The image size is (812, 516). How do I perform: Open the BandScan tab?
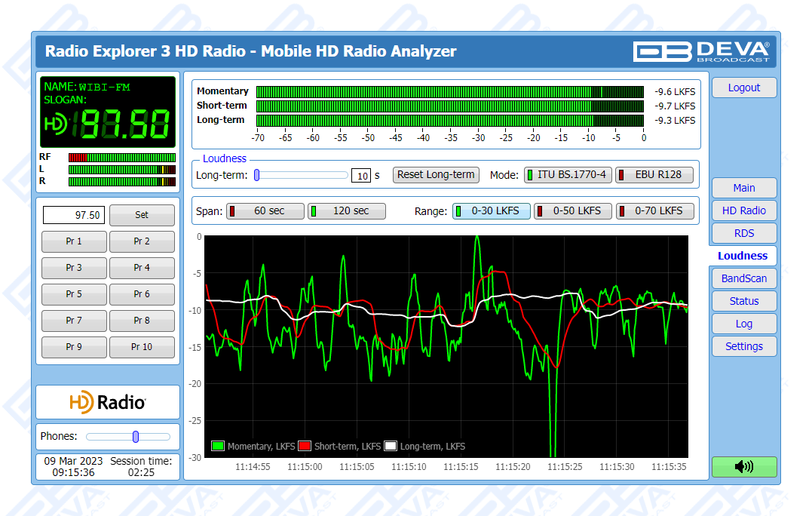[x=743, y=278]
